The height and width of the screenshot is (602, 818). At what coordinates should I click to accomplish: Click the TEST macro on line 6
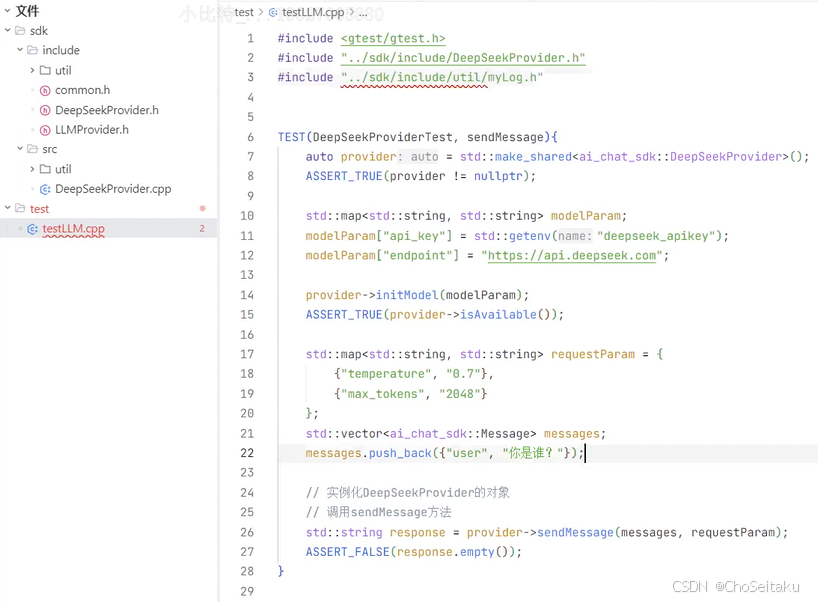[291, 137]
